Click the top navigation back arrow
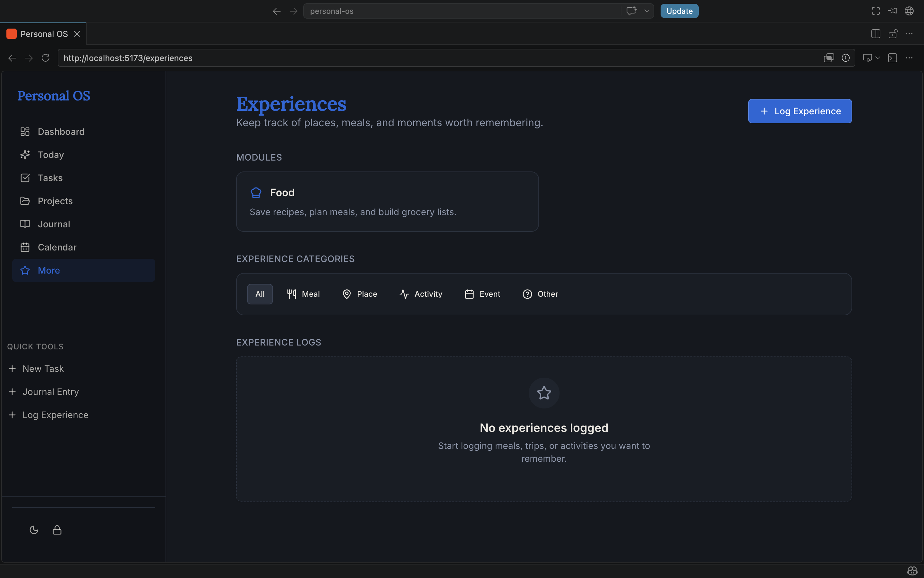 [277, 11]
